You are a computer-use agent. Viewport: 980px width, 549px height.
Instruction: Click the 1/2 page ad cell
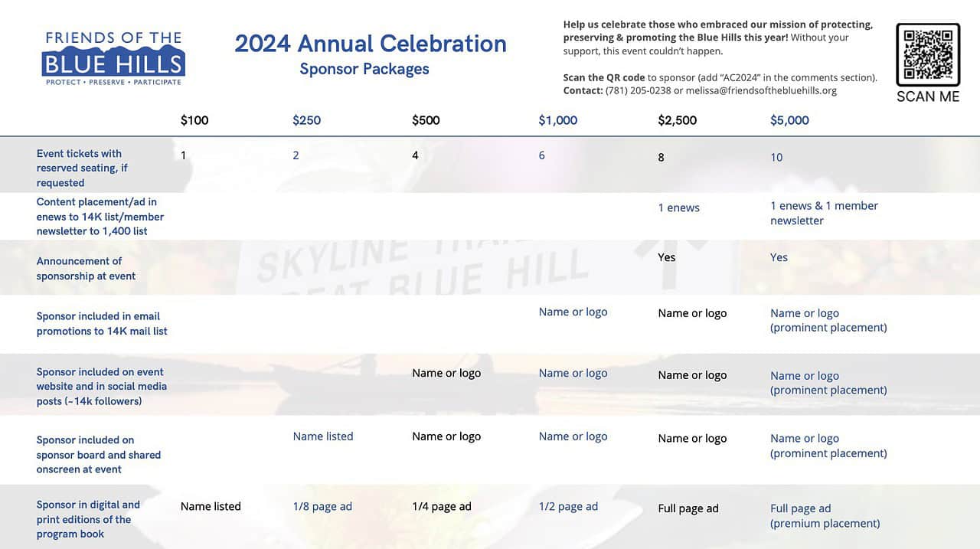point(568,506)
